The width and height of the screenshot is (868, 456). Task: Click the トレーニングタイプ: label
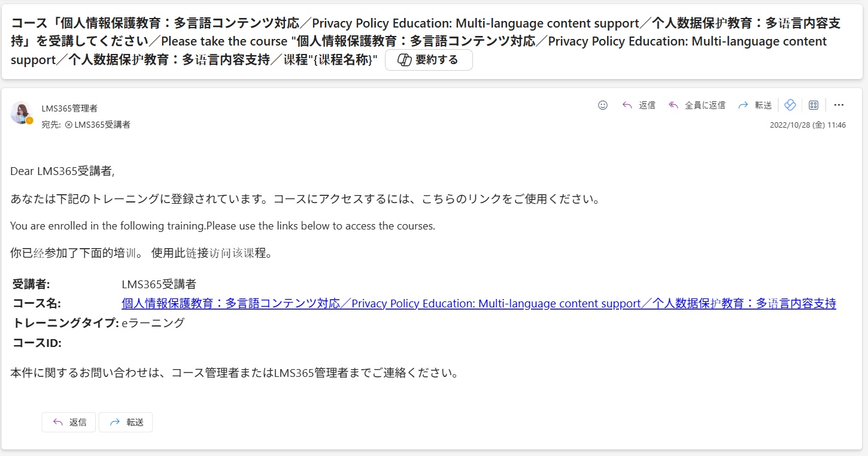click(x=66, y=324)
